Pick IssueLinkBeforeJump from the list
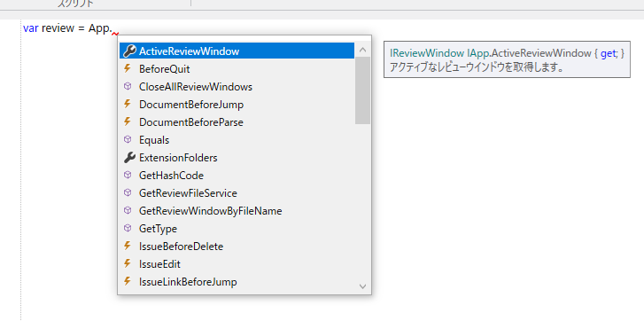Screen dimensions: 644x321 (237, 282)
